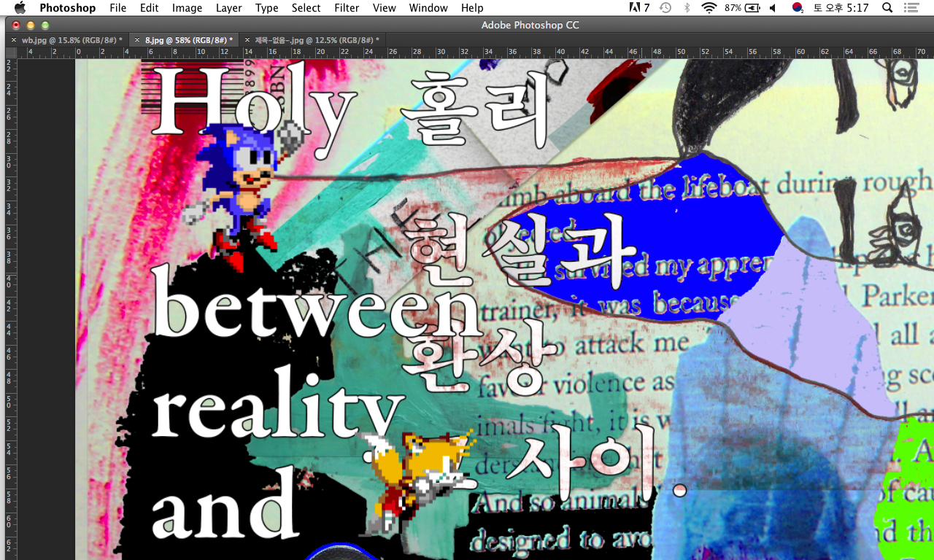
Task: Open the Select menu
Action: [306, 8]
